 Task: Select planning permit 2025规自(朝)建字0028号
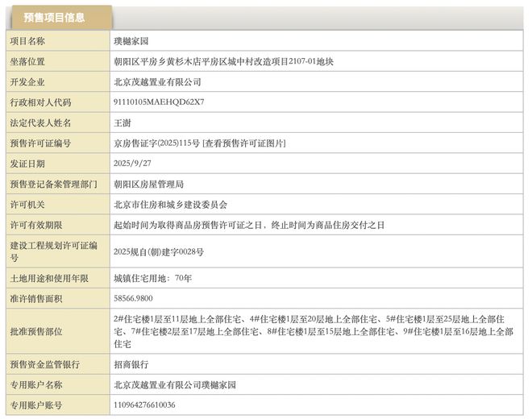click(x=159, y=251)
